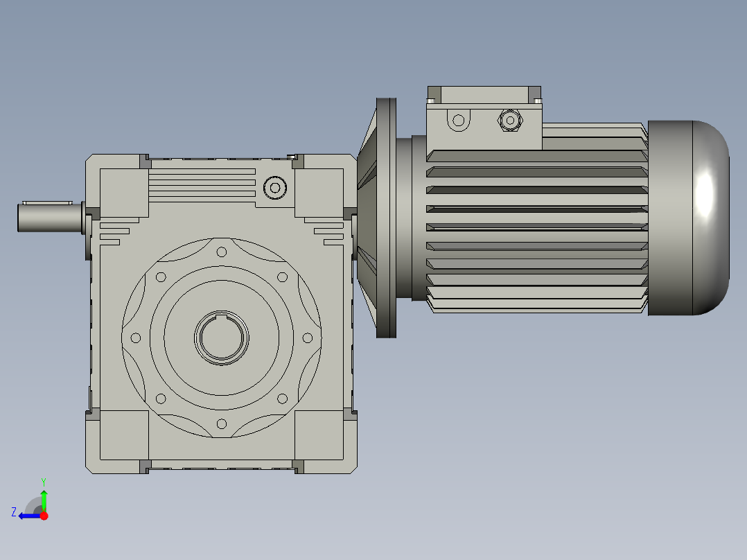Select the terminal box lid on motor top
The width and height of the screenshot is (747, 560).
click(x=484, y=95)
